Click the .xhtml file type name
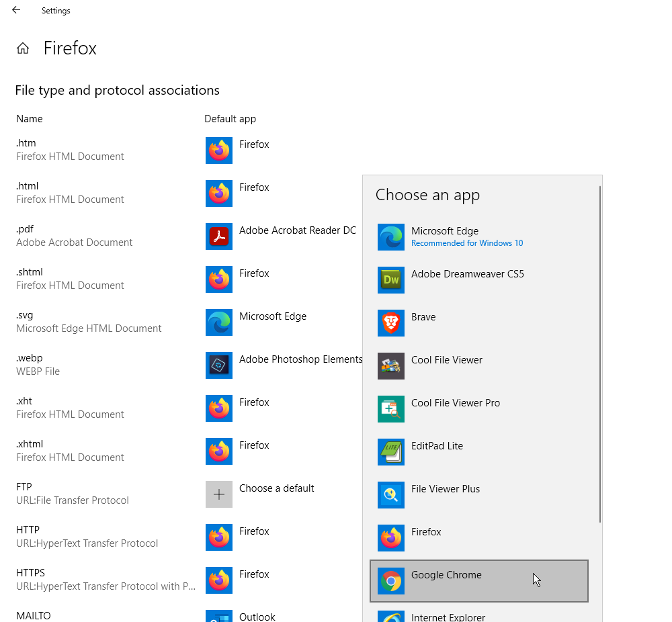The image size is (672, 622). [x=30, y=444]
